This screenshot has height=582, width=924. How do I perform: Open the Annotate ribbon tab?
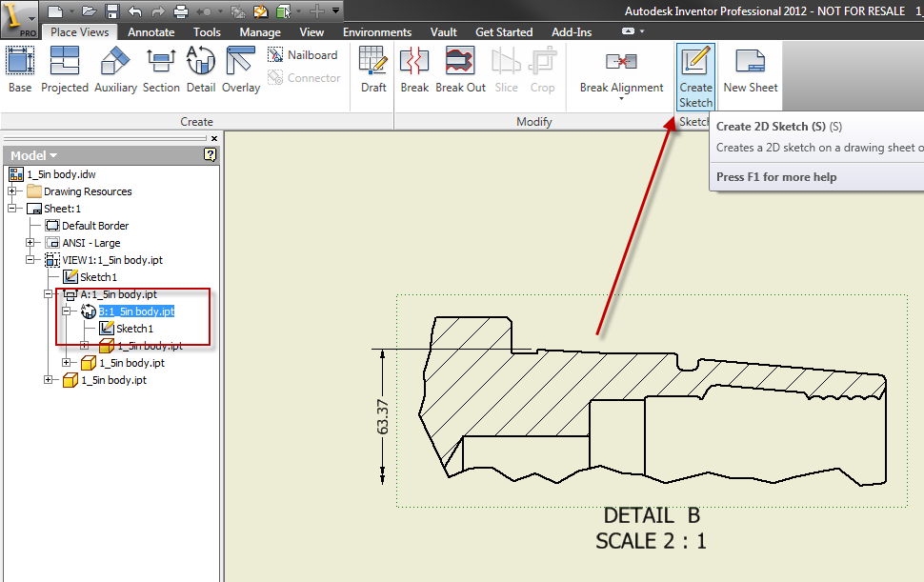151,32
